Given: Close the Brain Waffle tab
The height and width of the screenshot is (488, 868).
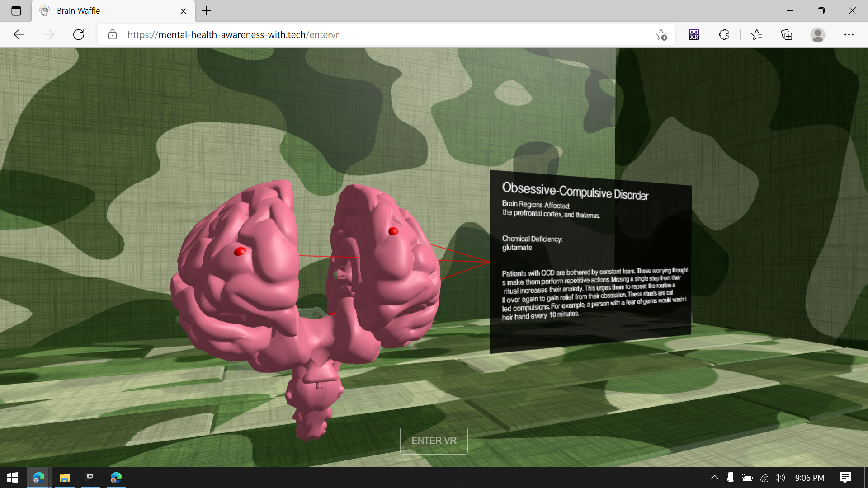Looking at the screenshot, I should pos(183,11).
